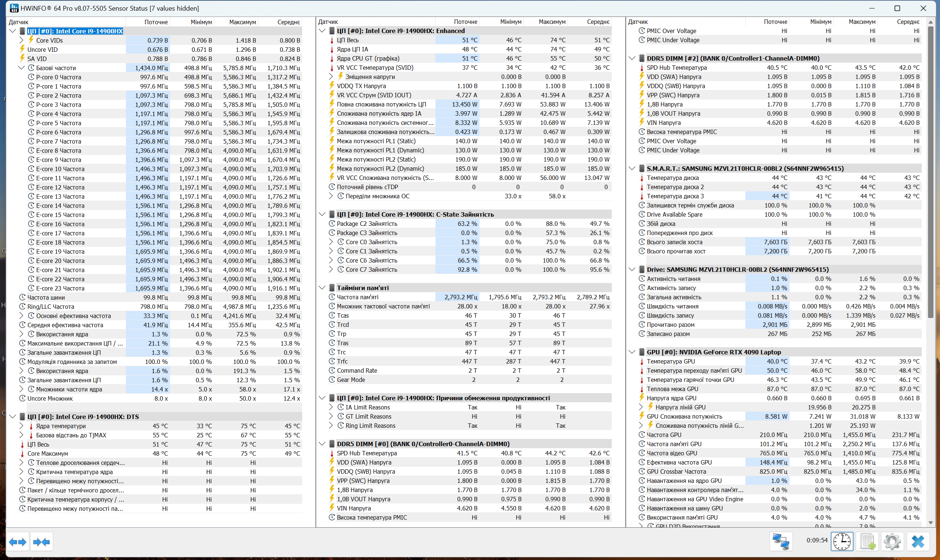Select the Модуляція годинника за запитом row
The image size is (940, 560).
pyautogui.click(x=164, y=361)
